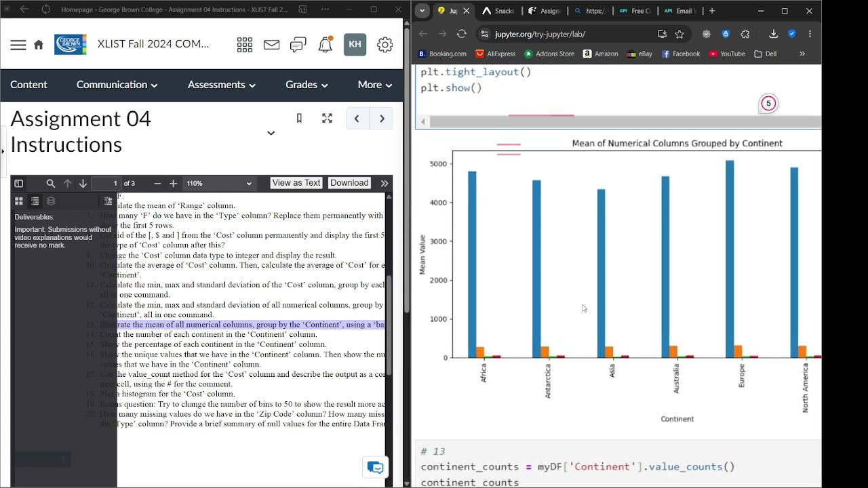Open the chat support widget icon
868x488 pixels.
[376, 468]
